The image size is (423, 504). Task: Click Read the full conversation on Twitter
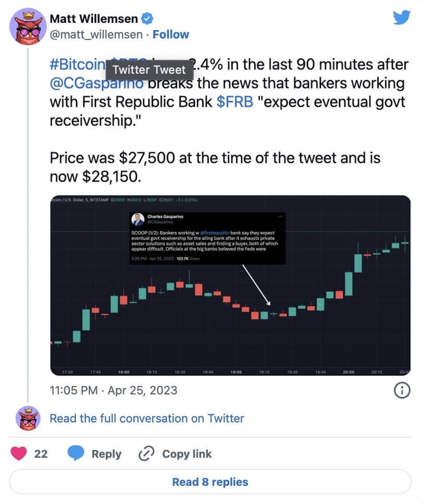click(x=146, y=418)
